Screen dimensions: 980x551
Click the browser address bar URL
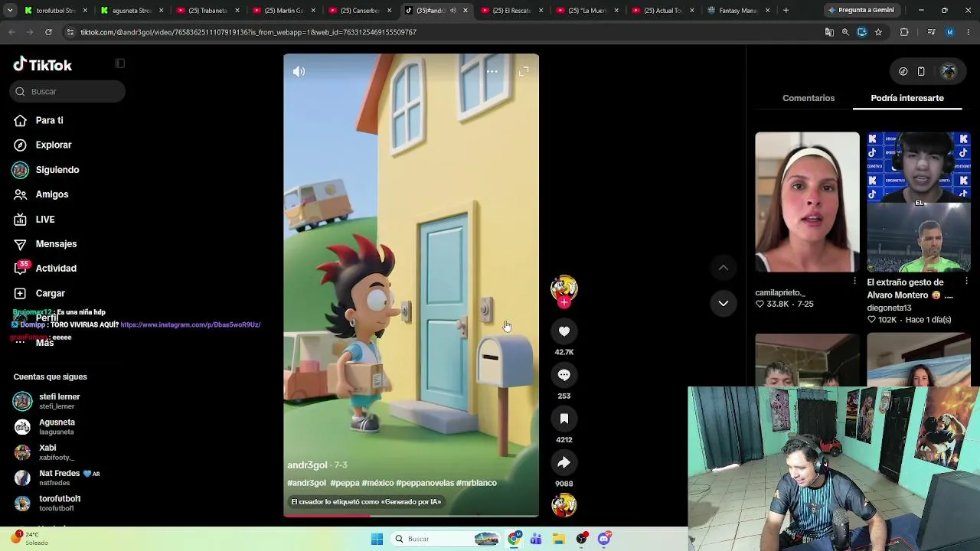tap(248, 32)
